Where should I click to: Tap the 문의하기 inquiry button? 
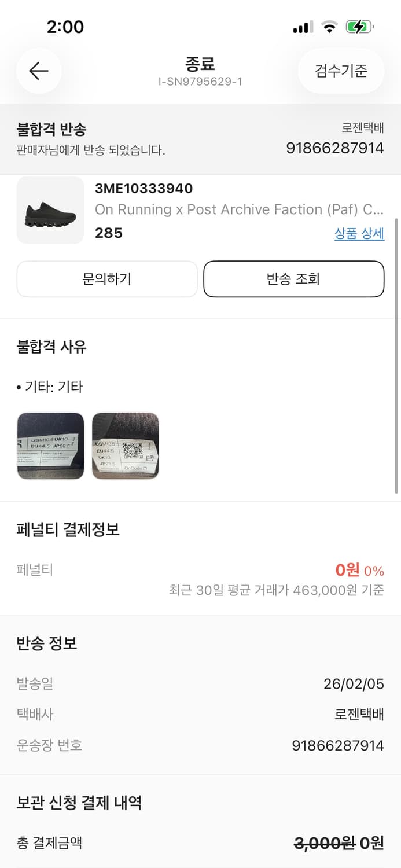[106, 279]
